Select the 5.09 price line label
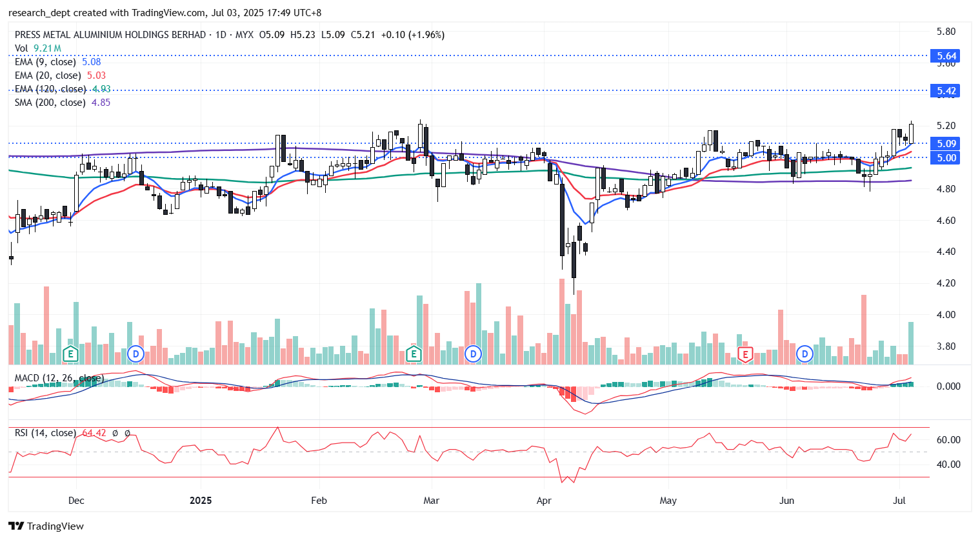 [x=946, y=144]
